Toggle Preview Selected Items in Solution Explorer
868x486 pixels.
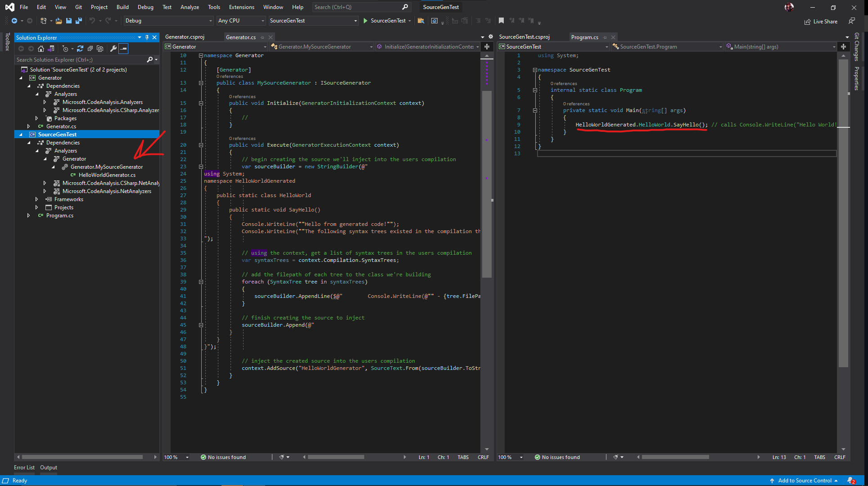pyautogui.click(x=123, y=49)
